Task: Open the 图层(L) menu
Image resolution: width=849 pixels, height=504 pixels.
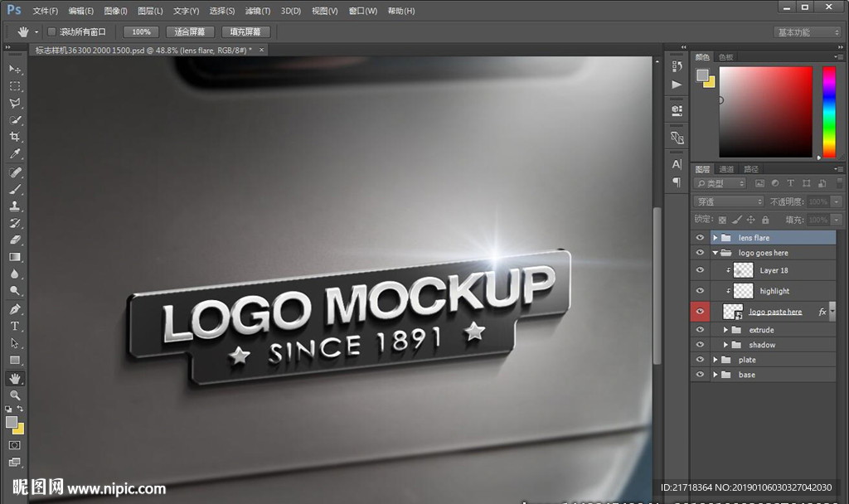Action: (x=150, y=11)
